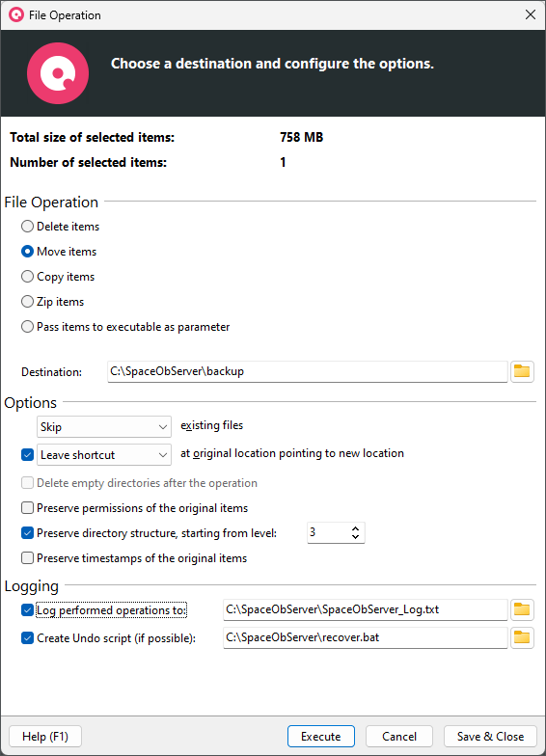546x756 pixels.
Task: Decrease directory level with down arrow
Action: click(x=355, y=536)
